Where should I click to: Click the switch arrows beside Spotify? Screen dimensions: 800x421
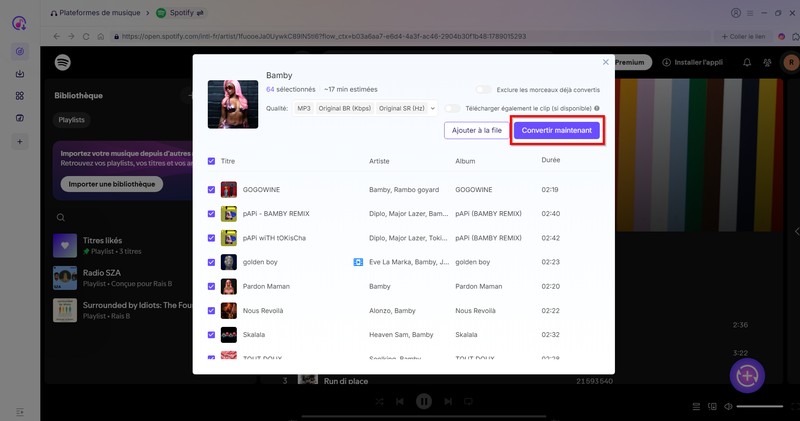coord(200,13)
